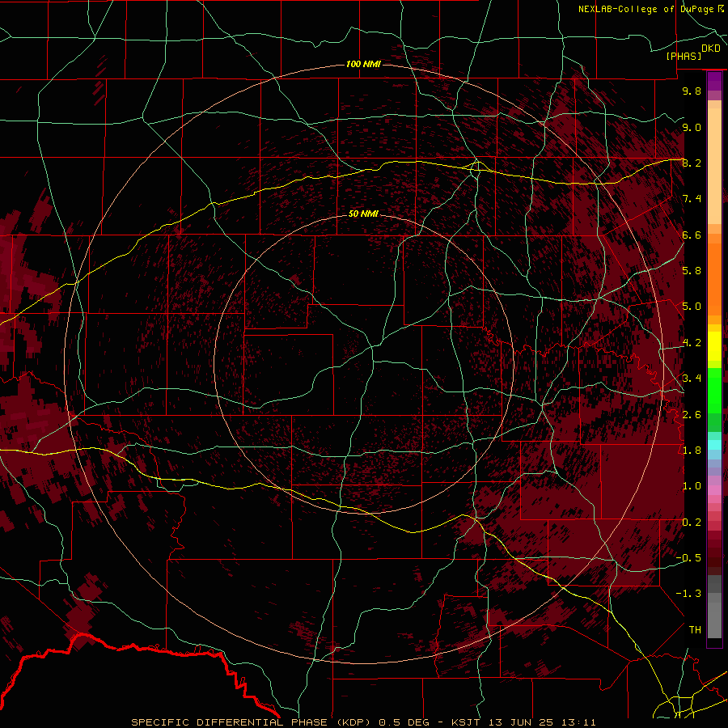Click the 13 JUN 25 13:11 timestamp
Screen dimensions: 728x728
(x=542, y=722)
